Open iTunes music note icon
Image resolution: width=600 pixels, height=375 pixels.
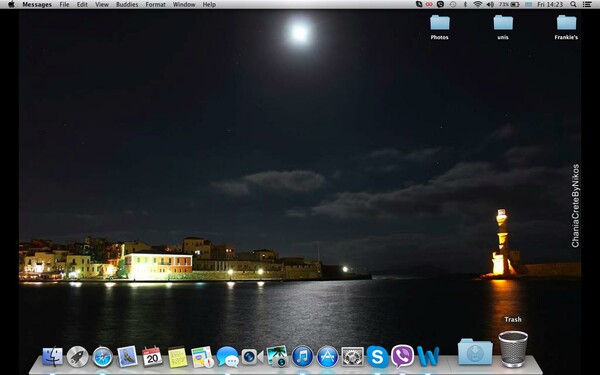click(x=302, y=357)
